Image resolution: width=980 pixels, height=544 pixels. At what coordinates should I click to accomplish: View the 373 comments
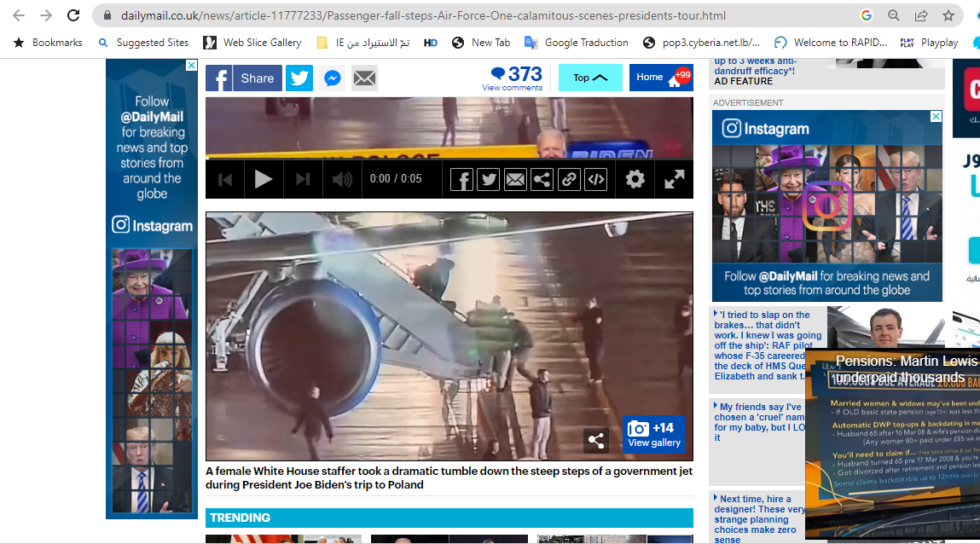(513, 78)
